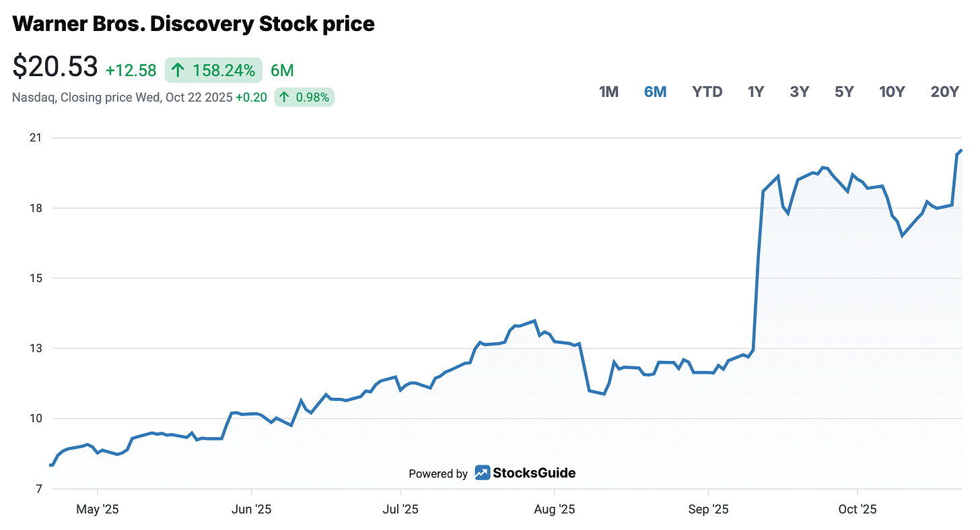This screenshot has height=530, width=980.
Task: Click the Warner Bros. Discovery Stock price title
Action: click(x=193, y=24)
